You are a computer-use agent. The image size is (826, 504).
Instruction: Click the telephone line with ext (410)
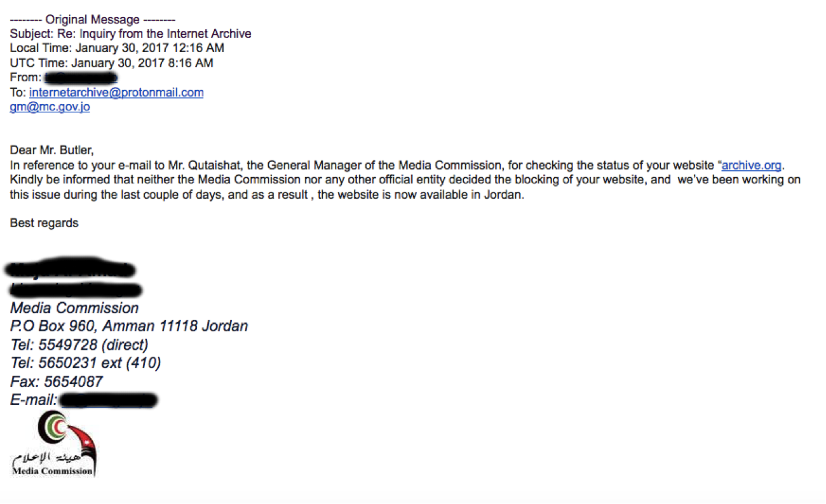click(85, 364)
